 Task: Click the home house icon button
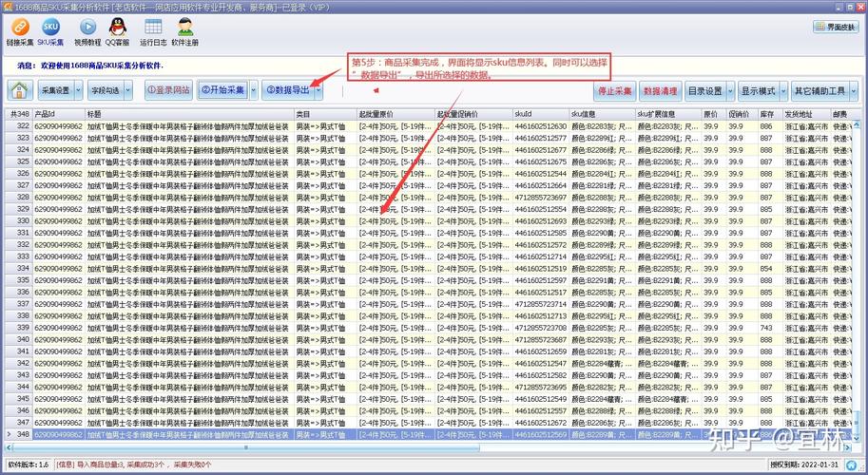point(20,91)
